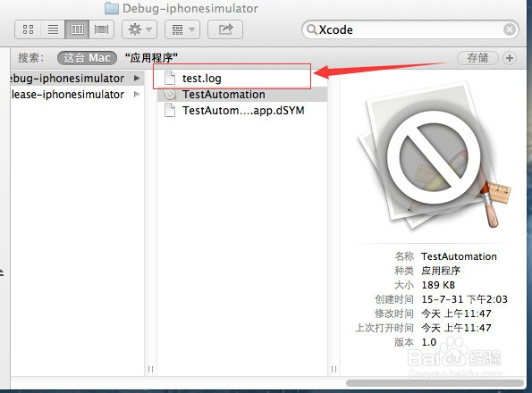532x393 pixels.
Task: Clear the Xcode search text
Action: pos(510,29)
